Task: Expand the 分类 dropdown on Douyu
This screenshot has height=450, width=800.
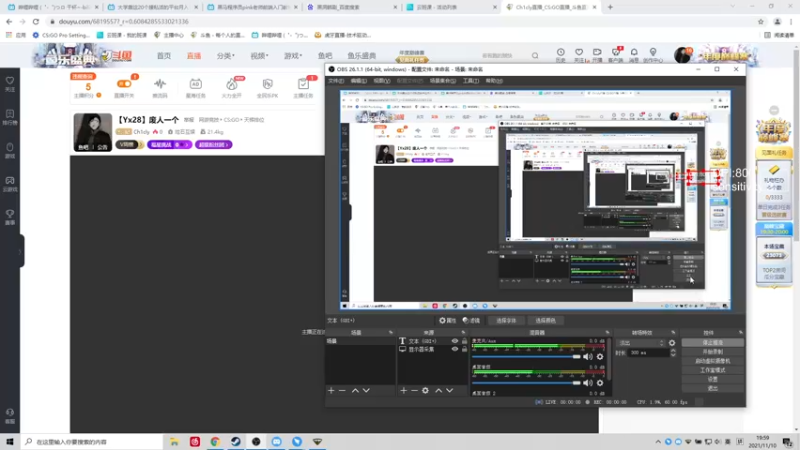Action: [225, 56]
